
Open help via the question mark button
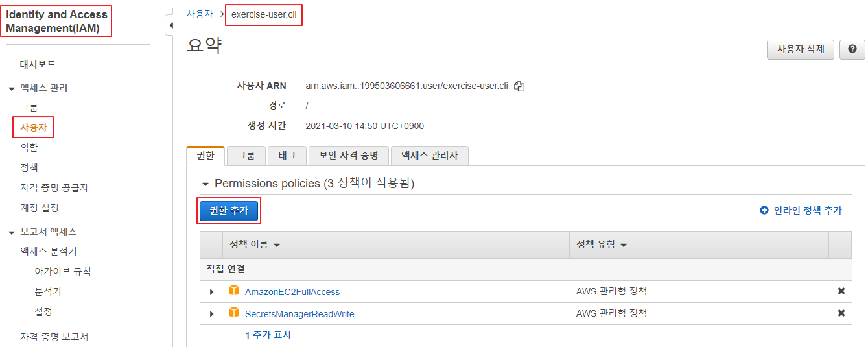(x=852, y=49)
